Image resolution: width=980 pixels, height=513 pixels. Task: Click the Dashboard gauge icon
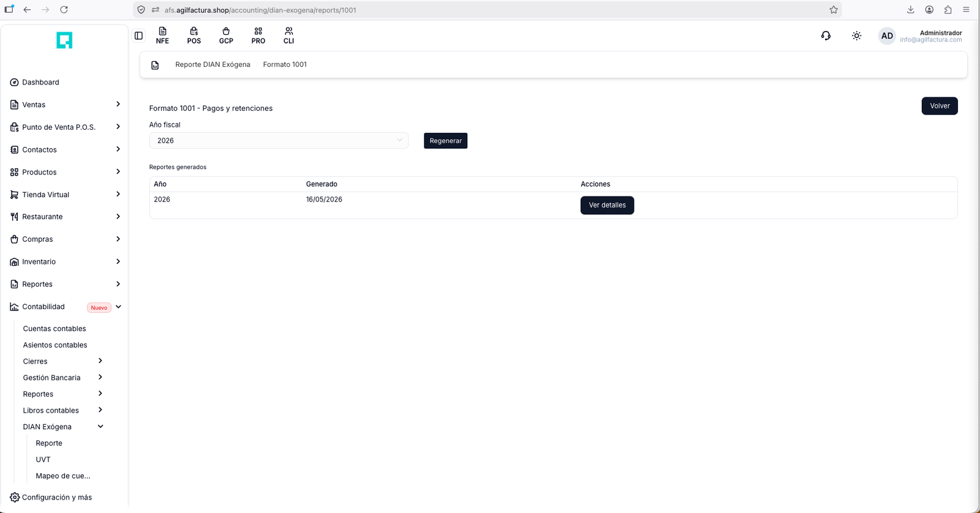click(x=14, y=82)
